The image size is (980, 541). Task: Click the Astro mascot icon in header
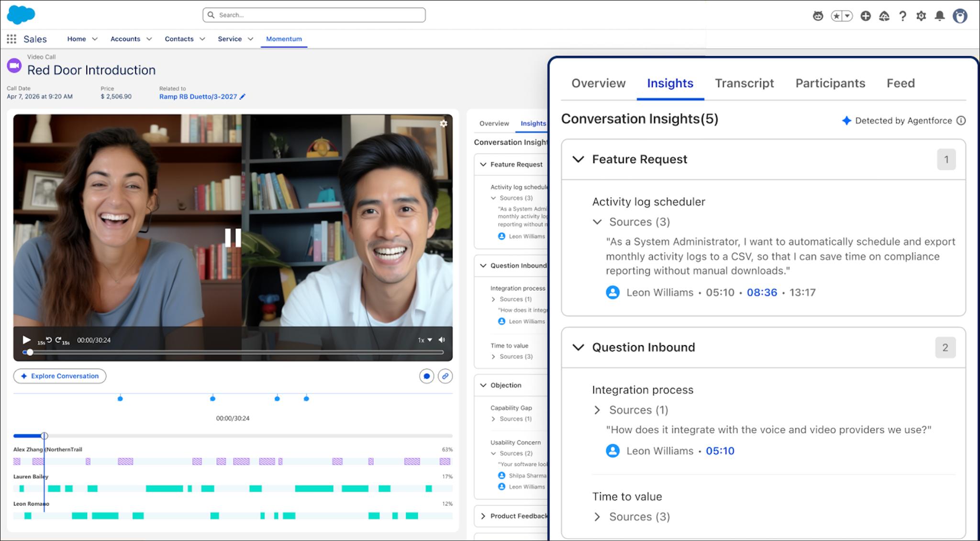click(x=818, y=16)
